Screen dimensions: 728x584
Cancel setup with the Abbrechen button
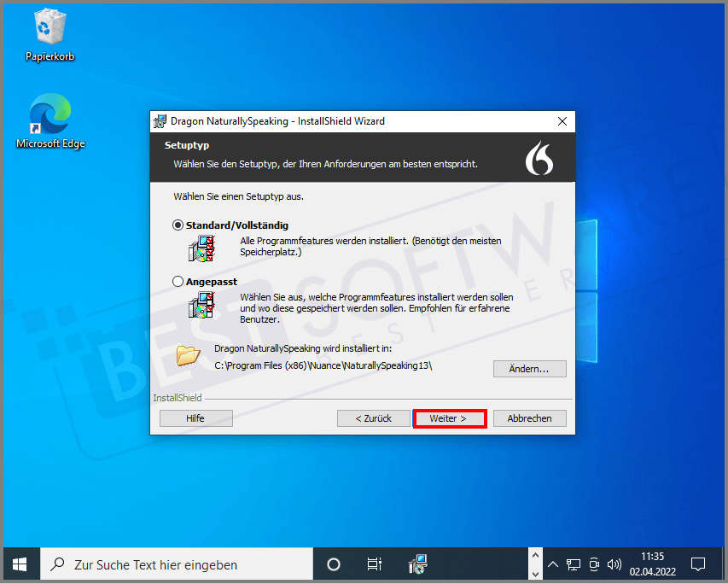click(x=529, y=418)
